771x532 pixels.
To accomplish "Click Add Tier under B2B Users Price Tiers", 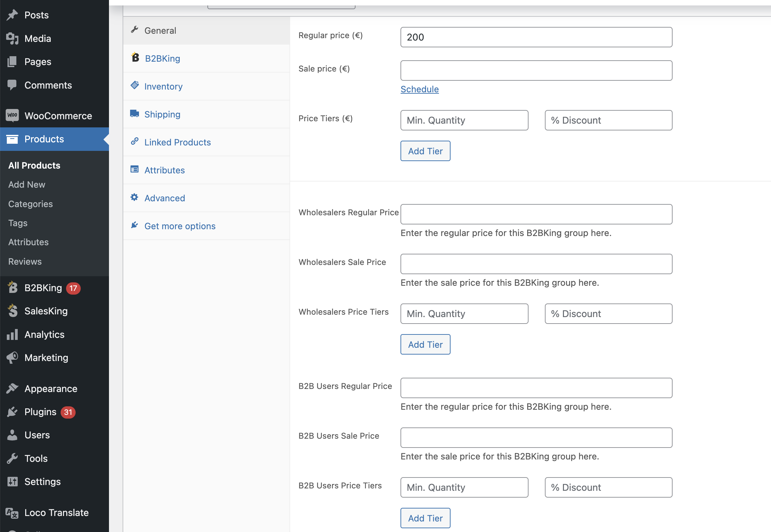I will [425, 518].
